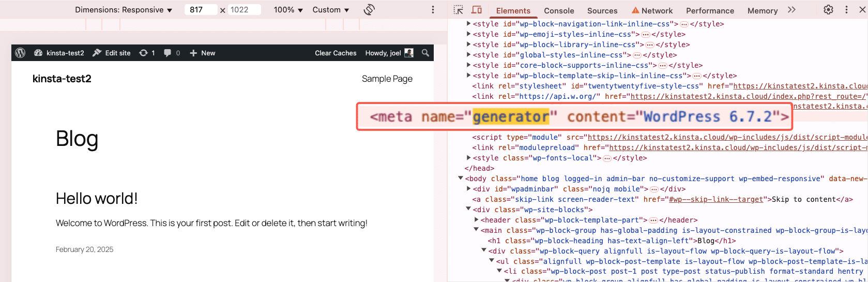Image resolution: width=868 pixels, height=282 pixels.
Task: Click the WordPress logo in admin bar
Action: coord(21,53)
